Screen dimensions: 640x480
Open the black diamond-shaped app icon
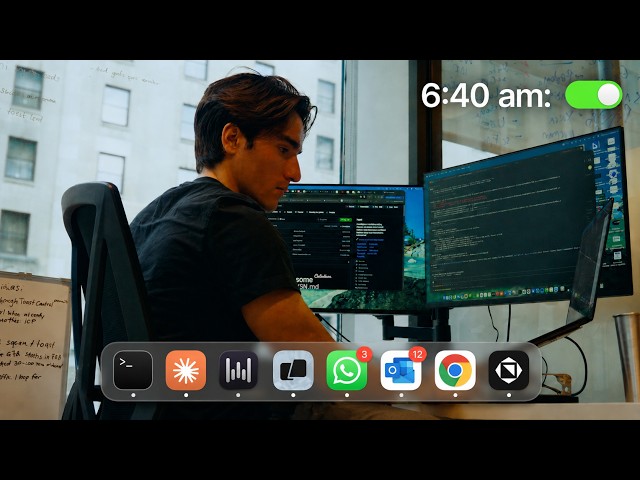tap(509, 370)
